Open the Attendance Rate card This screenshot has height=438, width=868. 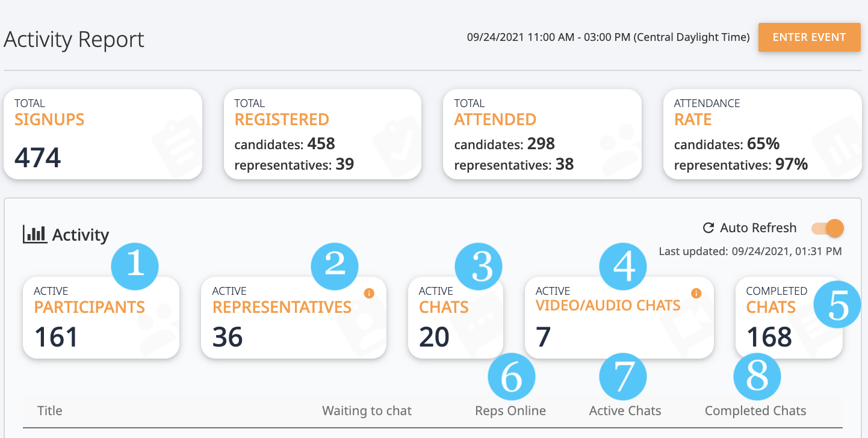[763, 134]
